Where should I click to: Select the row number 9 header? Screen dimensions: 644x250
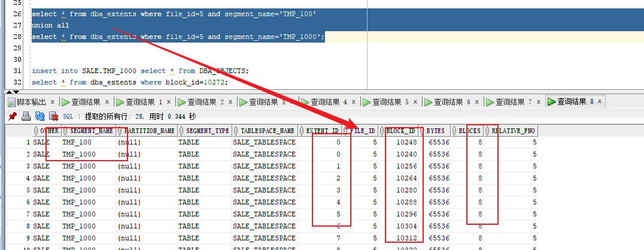19,237
